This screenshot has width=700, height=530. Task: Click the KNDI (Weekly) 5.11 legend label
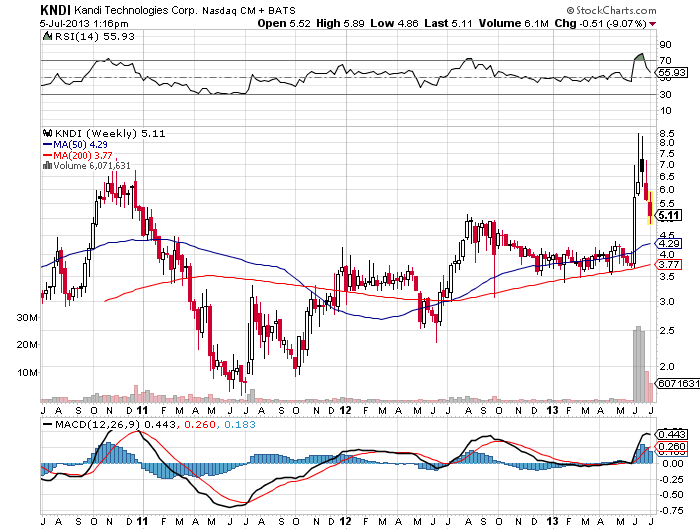coord(110,133)
